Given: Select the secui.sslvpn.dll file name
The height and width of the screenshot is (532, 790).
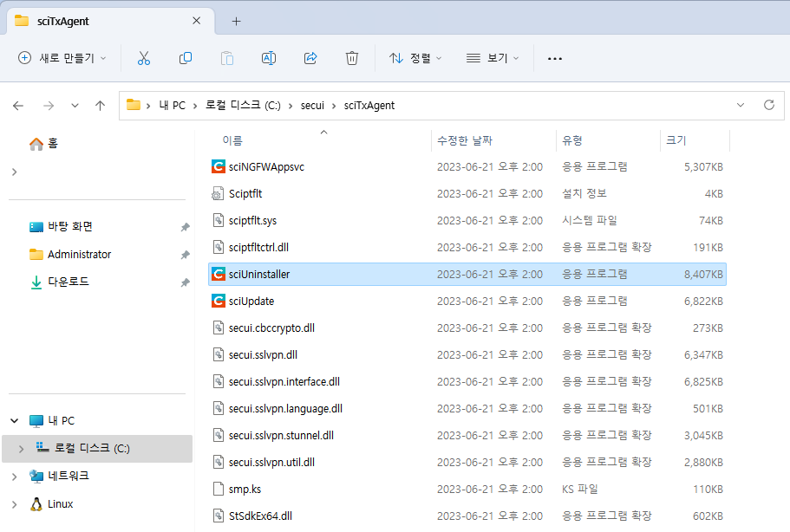Looking at the screenshot, I should tap(263, 355).
